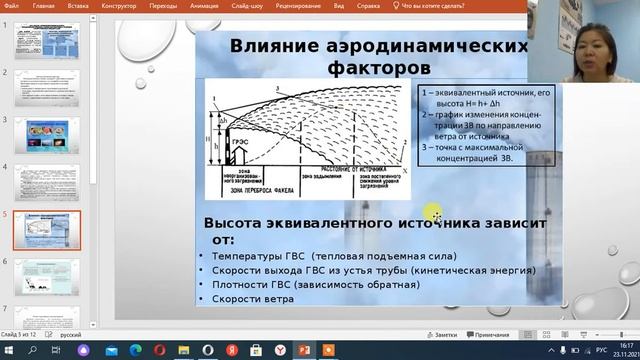
Task: Click the 'Слайд 5 из 12' status indicator
Action: point(18,335)
